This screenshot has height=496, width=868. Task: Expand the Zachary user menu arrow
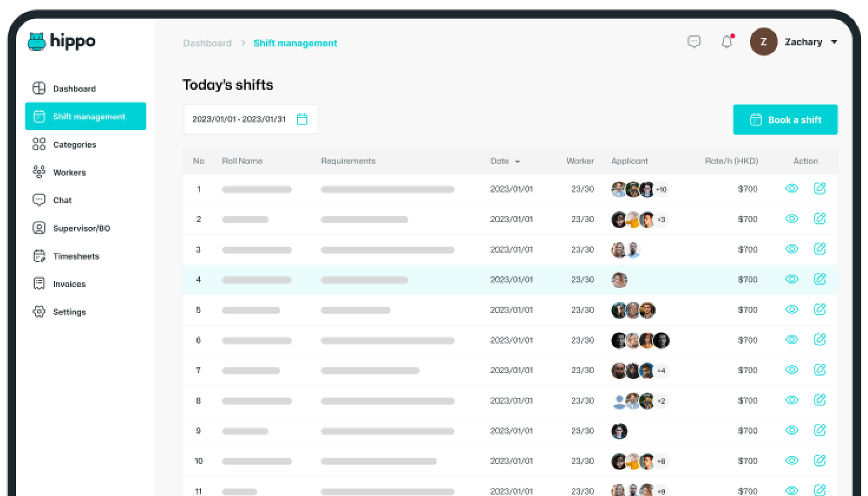834,42
